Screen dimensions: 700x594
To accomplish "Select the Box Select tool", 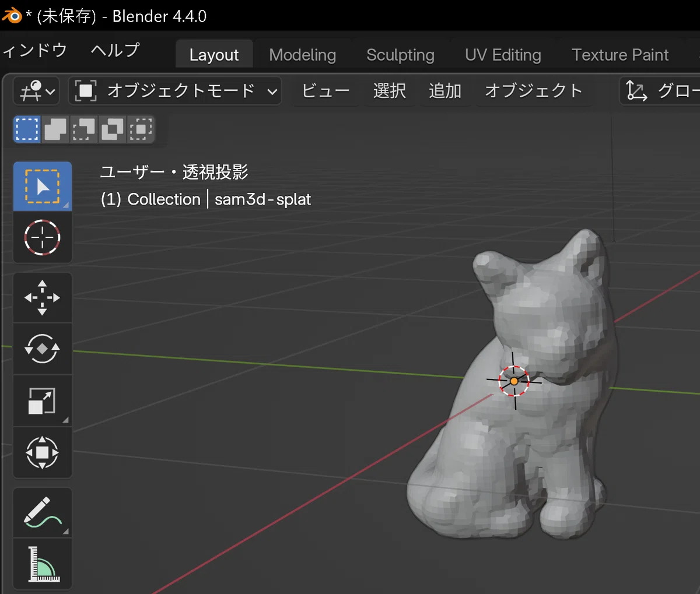I will 43,186.
